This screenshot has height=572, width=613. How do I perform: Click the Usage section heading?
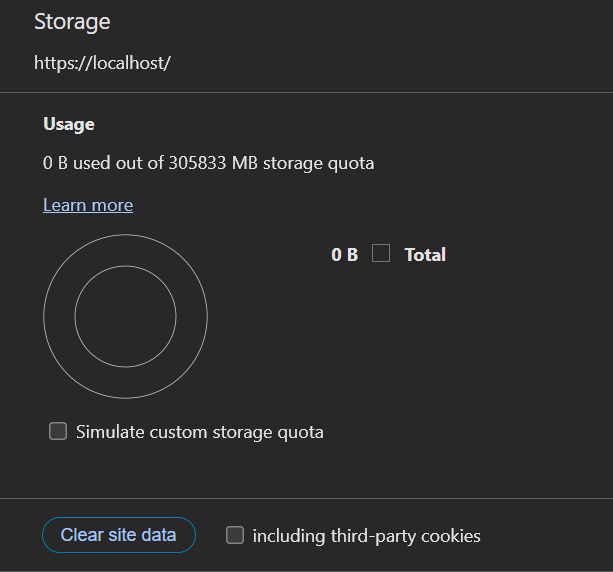tap(69, 124)
